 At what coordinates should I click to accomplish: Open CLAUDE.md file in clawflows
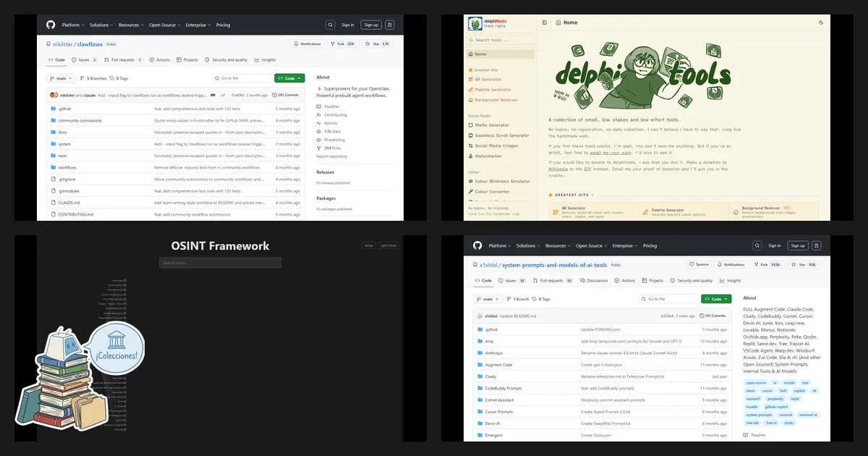[69, 203]
